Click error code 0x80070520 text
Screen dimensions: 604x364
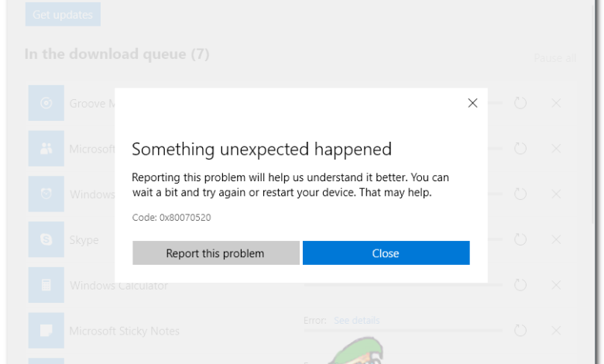pos(171,218)
